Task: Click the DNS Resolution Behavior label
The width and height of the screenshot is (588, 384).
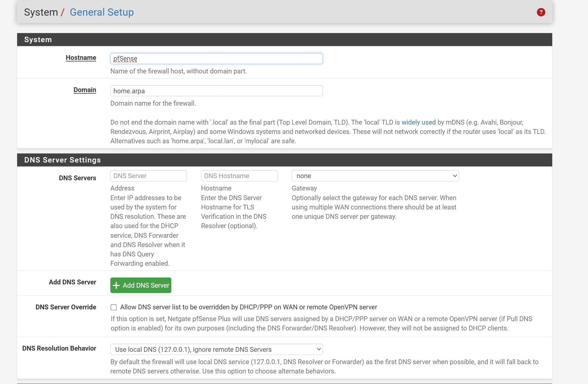Action: pos(59,348)
